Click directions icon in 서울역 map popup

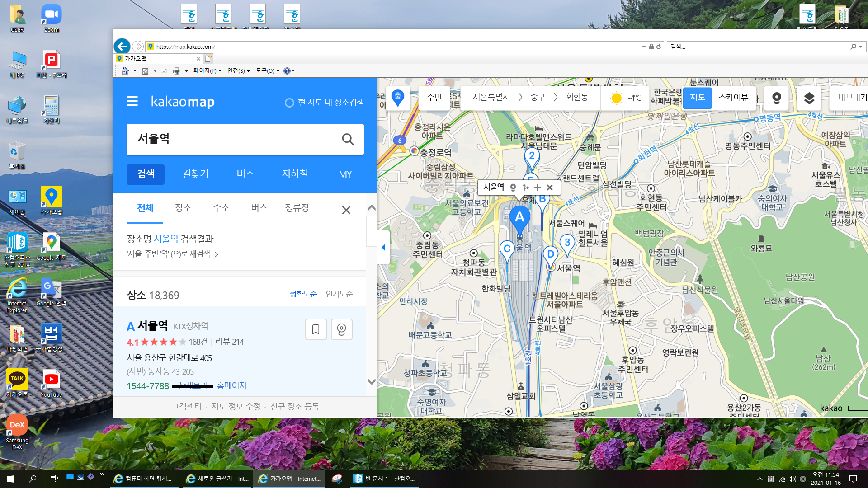[525, 187]
